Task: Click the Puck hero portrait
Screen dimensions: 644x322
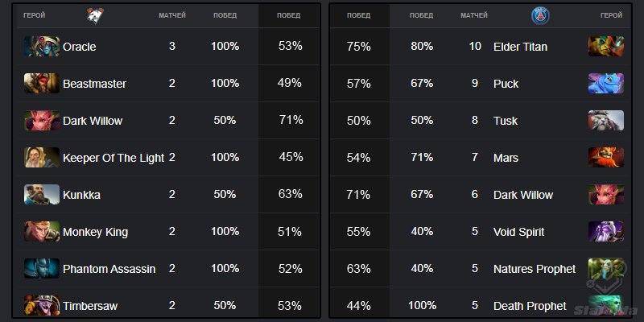Action: pyautogui.click(x=606, y=84)
